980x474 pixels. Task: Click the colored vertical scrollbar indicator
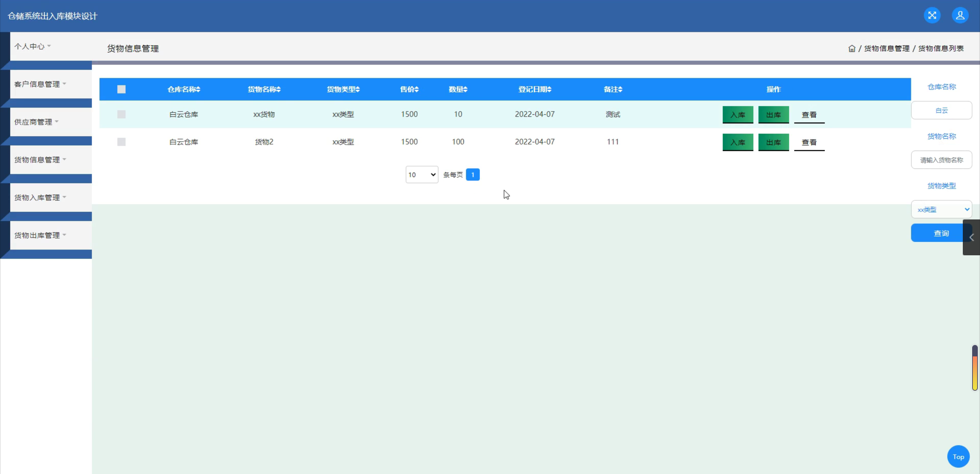[974, 368]
